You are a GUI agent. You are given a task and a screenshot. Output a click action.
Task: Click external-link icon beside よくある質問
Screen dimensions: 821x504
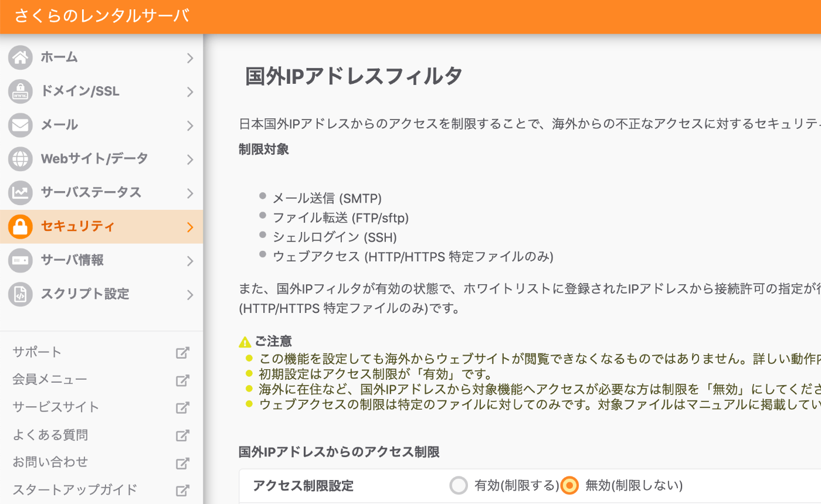183,435
